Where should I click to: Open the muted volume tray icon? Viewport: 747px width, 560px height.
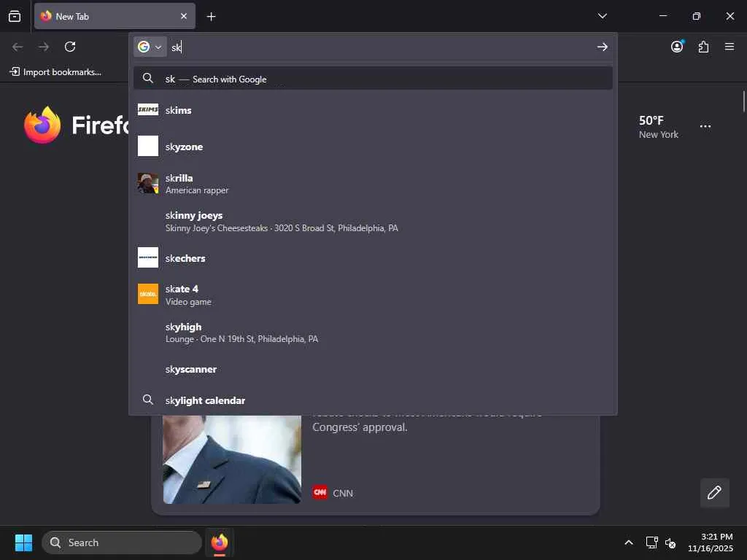(670, 542)
